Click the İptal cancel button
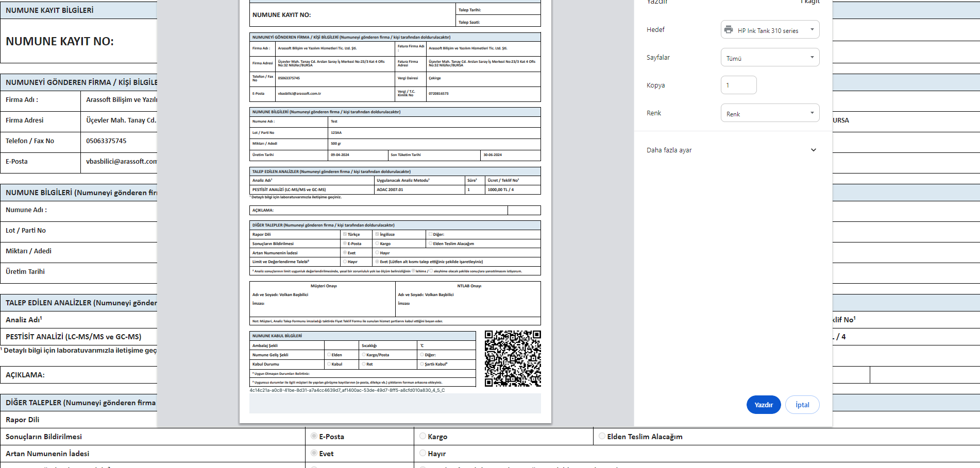Screen dimensions: 980x468 [x=802, y=405]
